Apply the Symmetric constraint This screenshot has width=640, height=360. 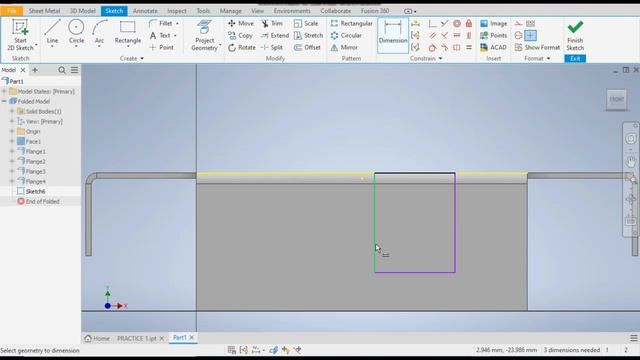coord(457,47)
